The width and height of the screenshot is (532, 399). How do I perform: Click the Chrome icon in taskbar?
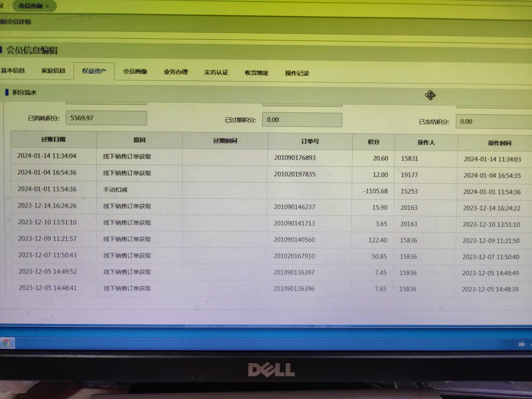6,343
